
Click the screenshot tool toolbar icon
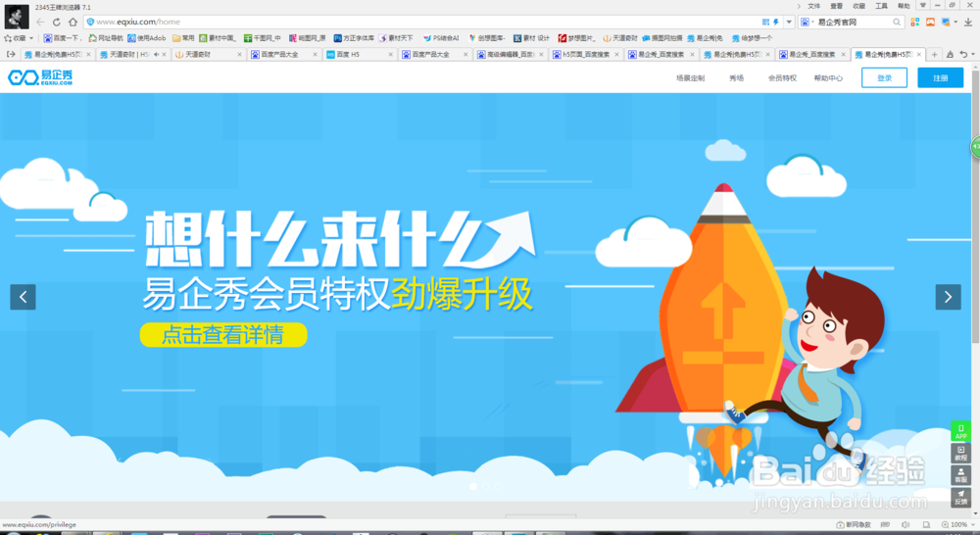pos(946,22)
